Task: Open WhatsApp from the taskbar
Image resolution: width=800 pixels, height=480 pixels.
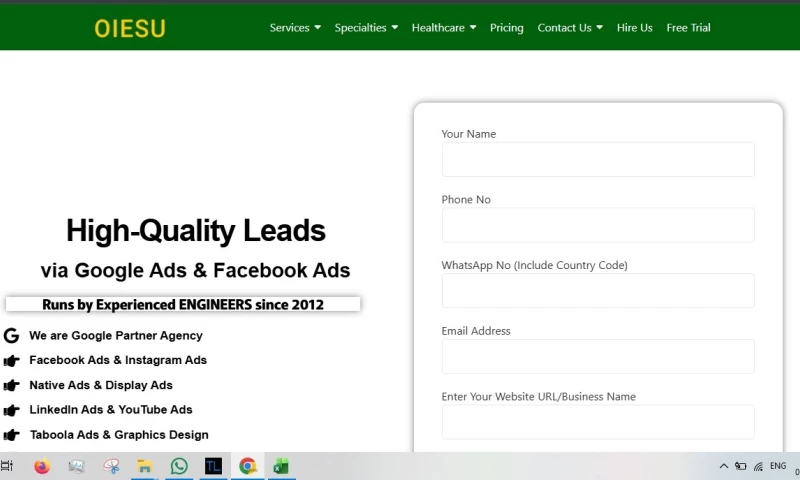Action: (x=179, y=466)
